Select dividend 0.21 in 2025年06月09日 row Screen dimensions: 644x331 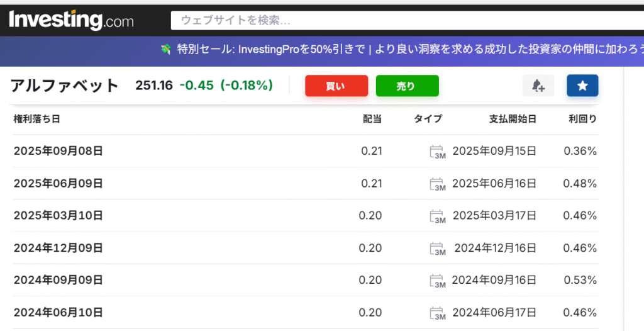point(372,183)
